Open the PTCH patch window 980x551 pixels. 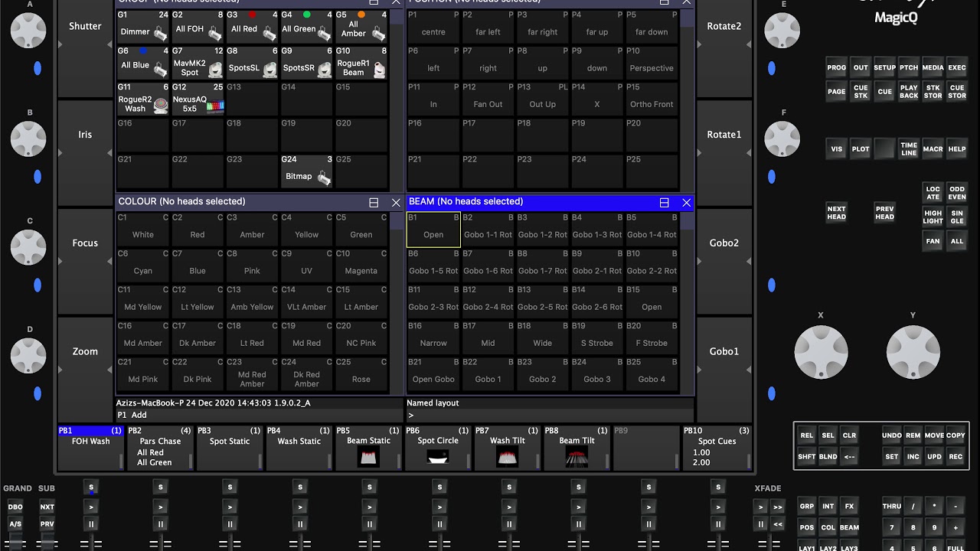point(909,67)
